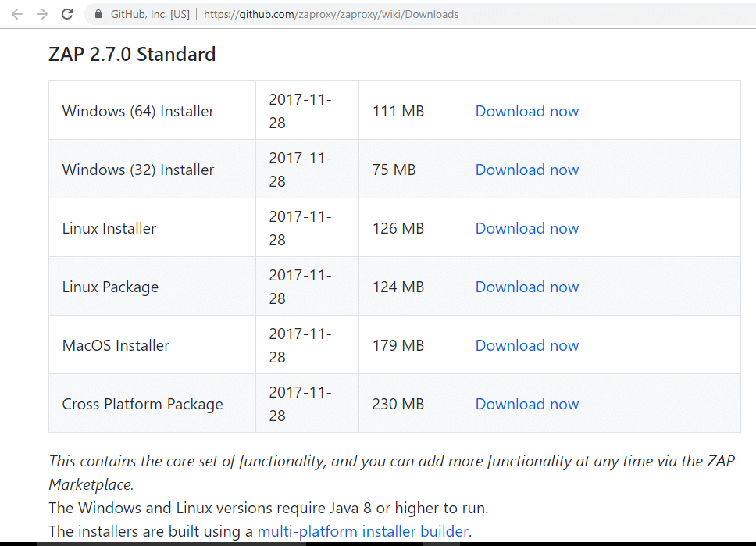Download the Linux Installer
This screenshot has height=546, width=756.
pos(526,228)
